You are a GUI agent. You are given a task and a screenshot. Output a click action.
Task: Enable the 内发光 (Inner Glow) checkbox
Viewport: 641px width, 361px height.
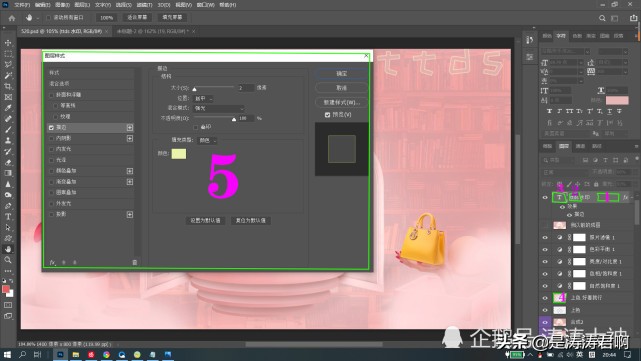52,149
